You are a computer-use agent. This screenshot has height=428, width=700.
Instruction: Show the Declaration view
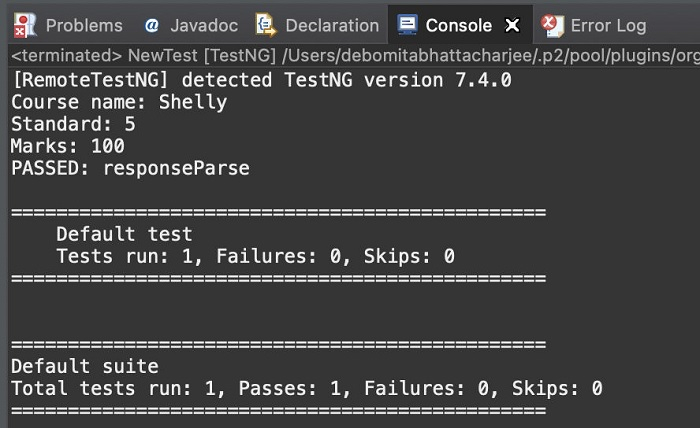332,25
